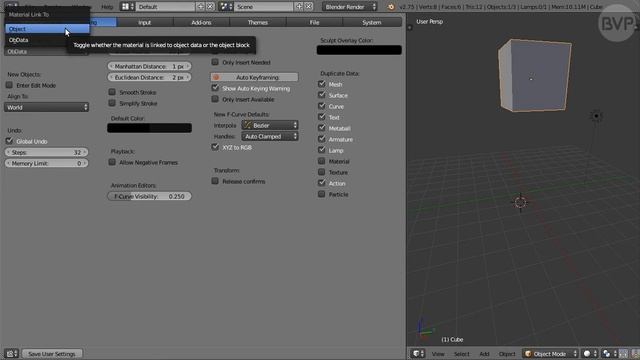Toggle Show Auto Keying Warning checkbox

coord(215,88)
